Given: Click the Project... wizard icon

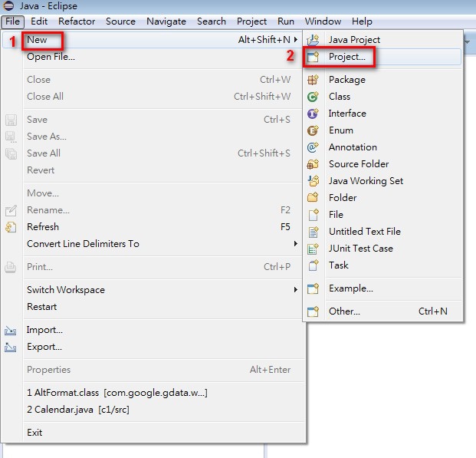Looking at the screenshot, I should [313, 57].
